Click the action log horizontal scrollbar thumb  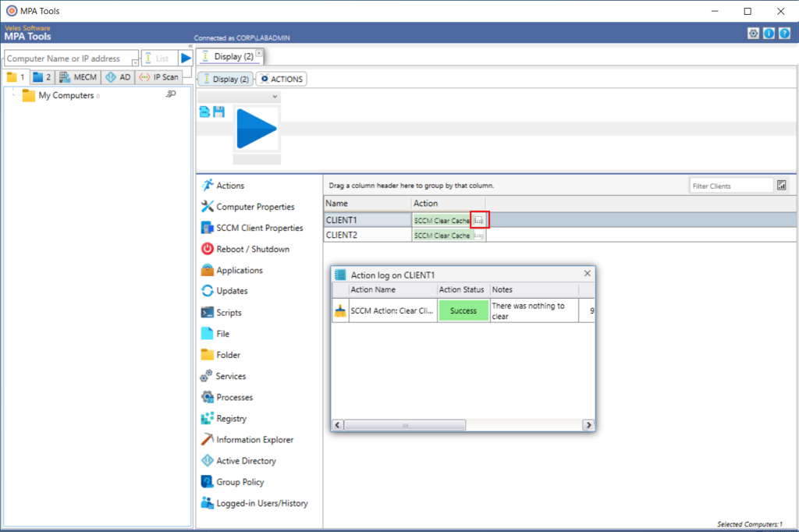pyautogui.click(x=405, y=424)
